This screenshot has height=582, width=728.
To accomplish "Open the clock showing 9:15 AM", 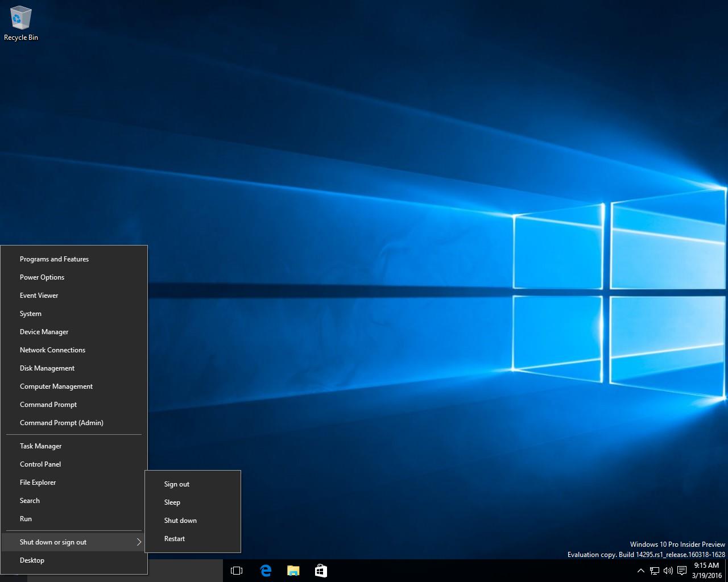I will pos(706,571).
